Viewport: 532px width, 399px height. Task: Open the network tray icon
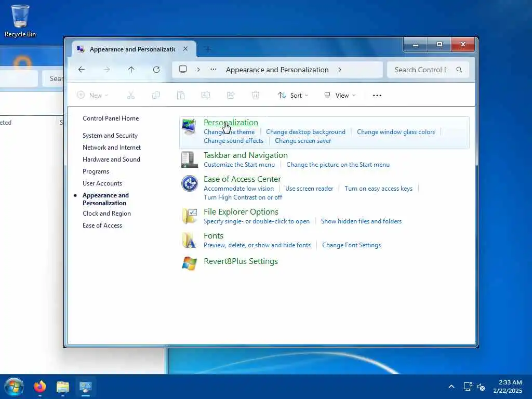(x=468, y=387)
